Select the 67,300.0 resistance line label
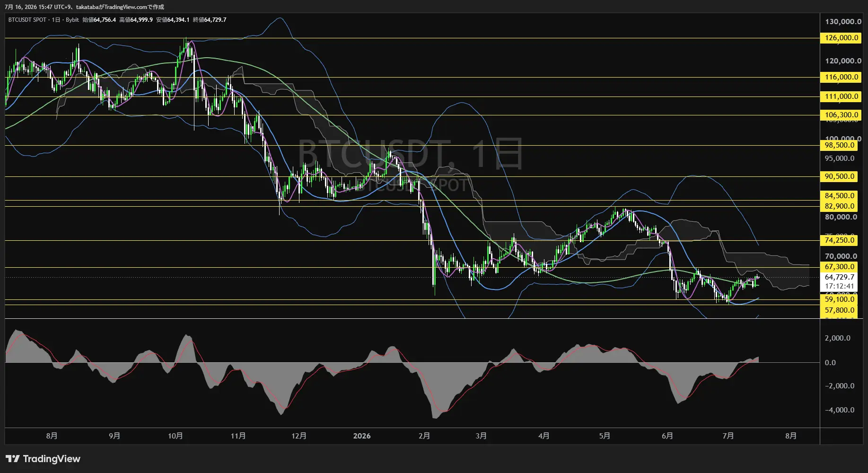 click(839, 267)
